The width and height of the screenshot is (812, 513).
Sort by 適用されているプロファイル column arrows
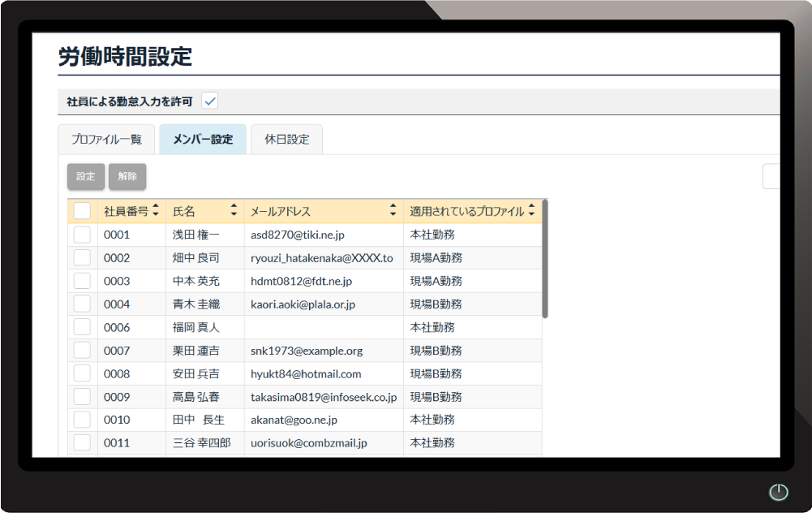pyautogui.click(x=531, y=211)
